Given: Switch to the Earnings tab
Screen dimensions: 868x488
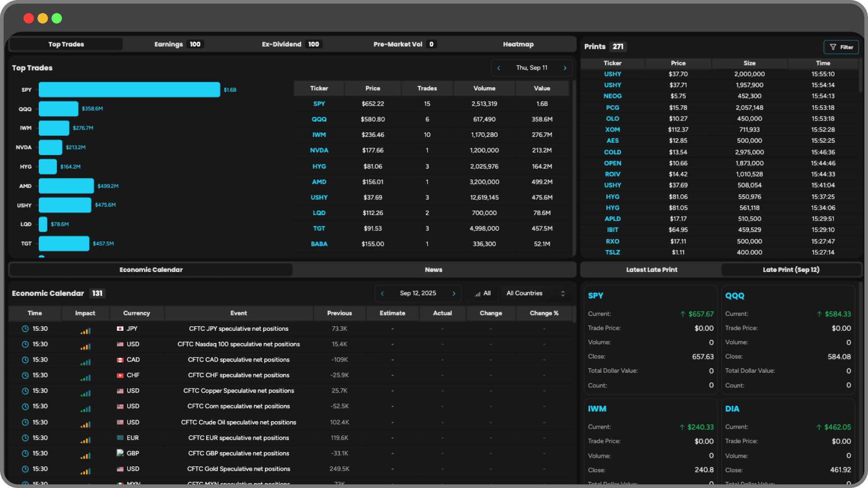Looking at the screenshot, I should coord(178,44).
